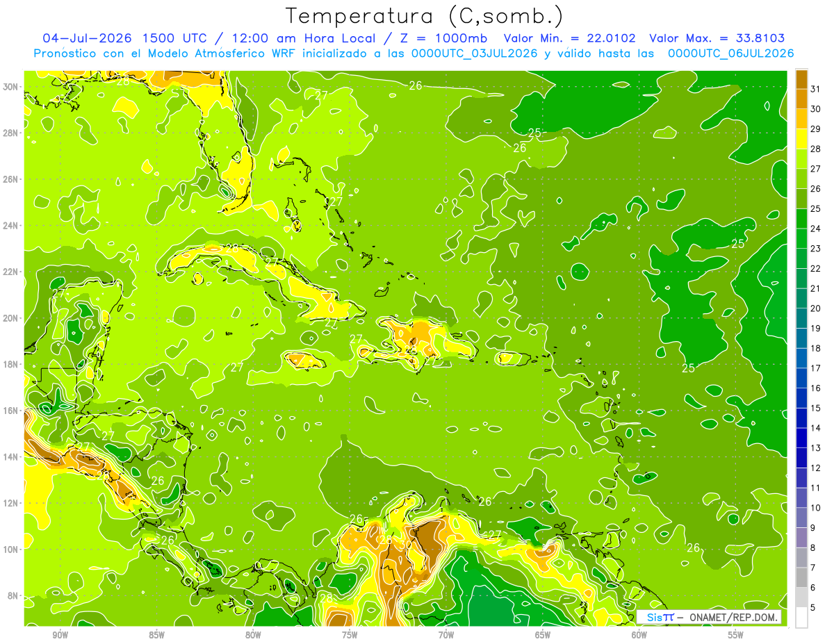Click legend value '15' on the color scale
Viewport: 834px width, 644px height.
pyautogui.click(x=816, y=408)
